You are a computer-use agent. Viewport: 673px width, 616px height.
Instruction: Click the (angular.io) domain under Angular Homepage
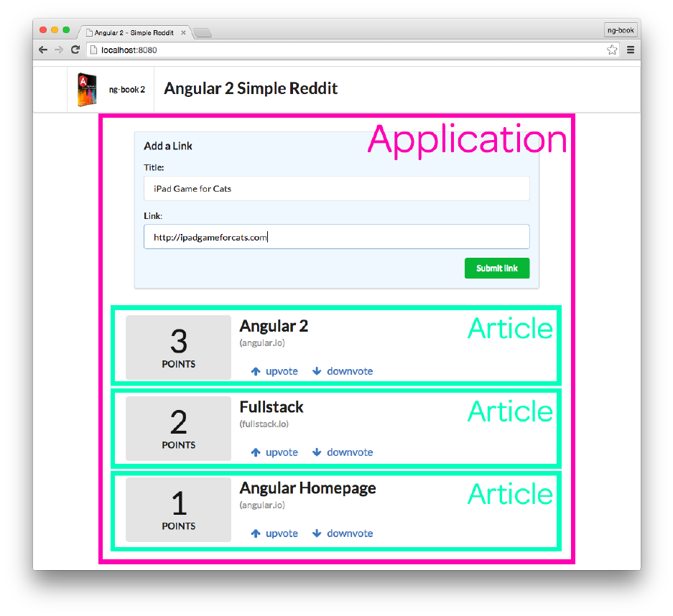[x=262, y=505]
